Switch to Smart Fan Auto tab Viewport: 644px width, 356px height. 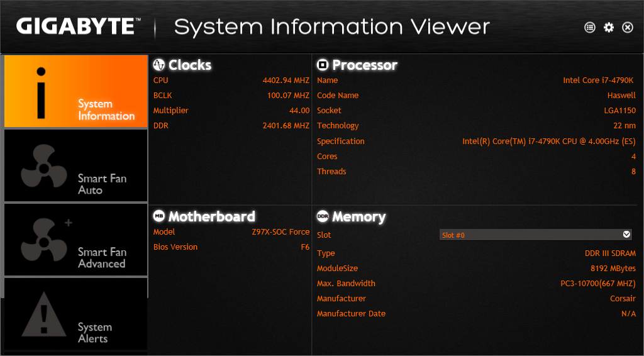75,165
